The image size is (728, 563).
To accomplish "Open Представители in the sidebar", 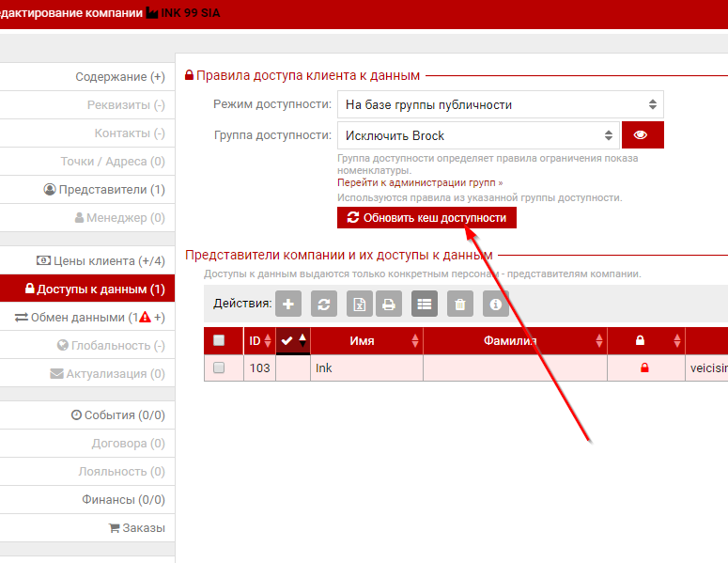I will pyautogui.click(x=103, y=189).
